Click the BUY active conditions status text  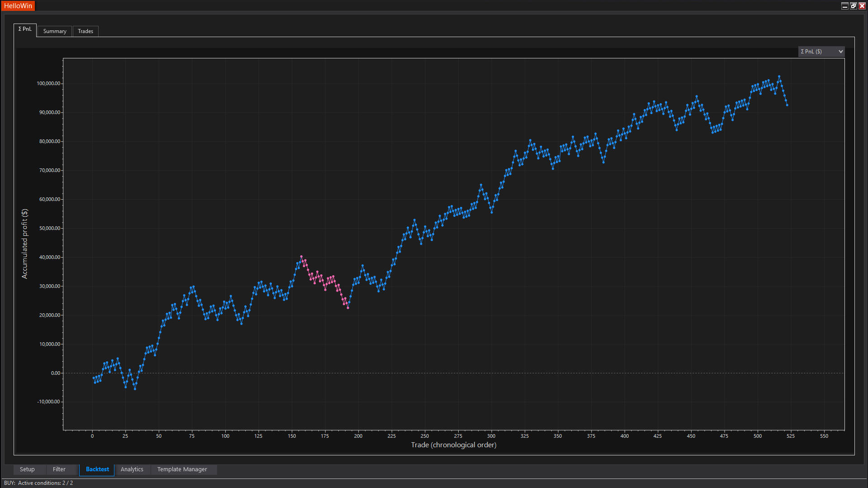(38, 483)
